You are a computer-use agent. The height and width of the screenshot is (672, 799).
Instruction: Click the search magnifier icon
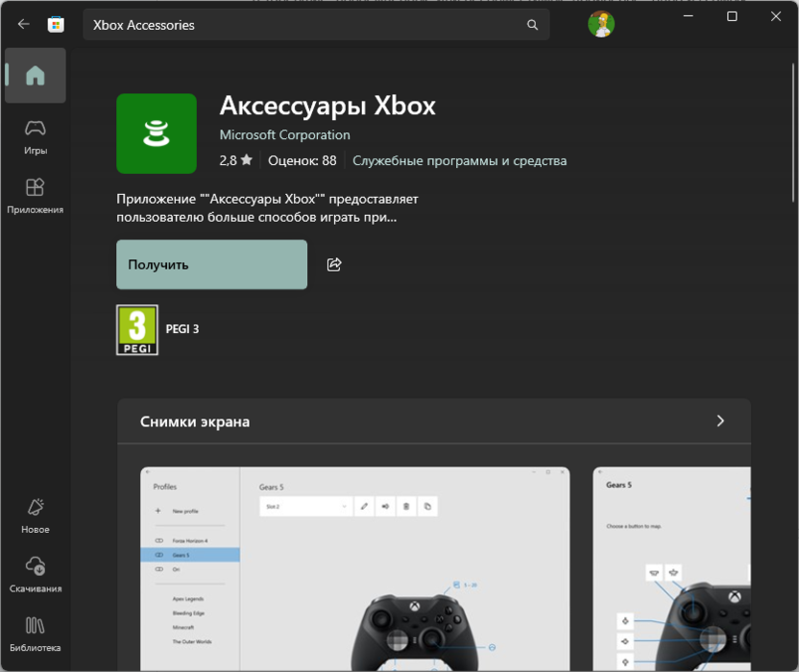pos(533,26)
